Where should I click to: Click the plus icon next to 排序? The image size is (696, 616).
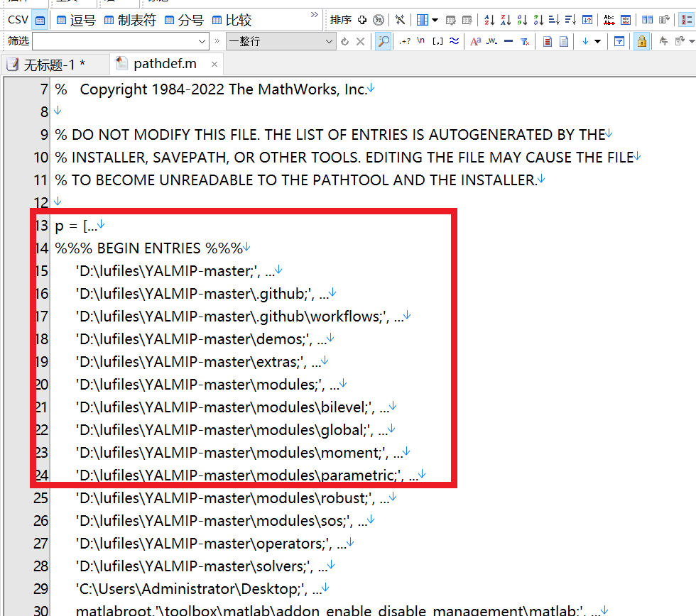(362, 20)
